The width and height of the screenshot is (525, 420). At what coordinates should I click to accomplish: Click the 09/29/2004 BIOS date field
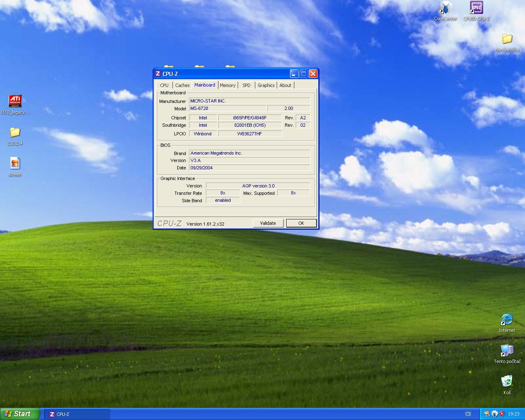click(249, 168)
